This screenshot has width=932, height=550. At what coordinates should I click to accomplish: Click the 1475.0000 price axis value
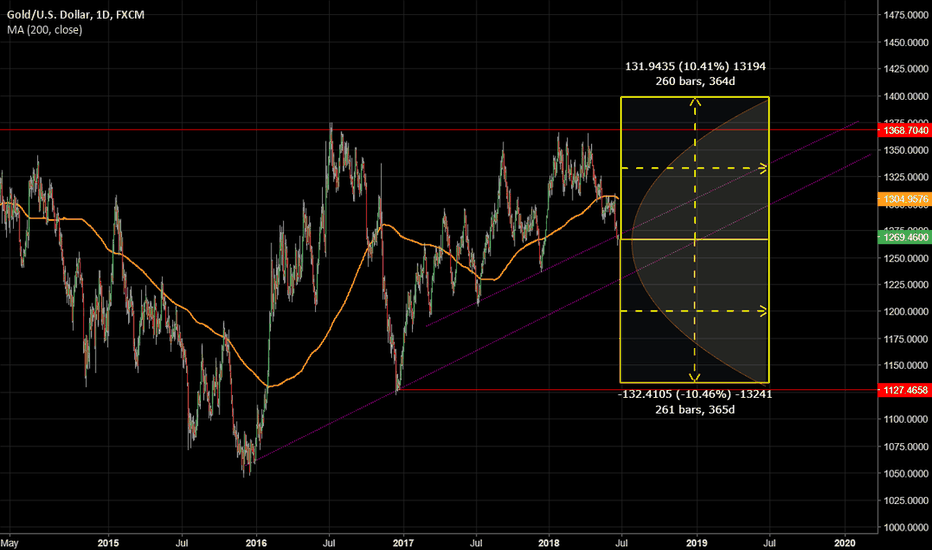pos(906,15)
